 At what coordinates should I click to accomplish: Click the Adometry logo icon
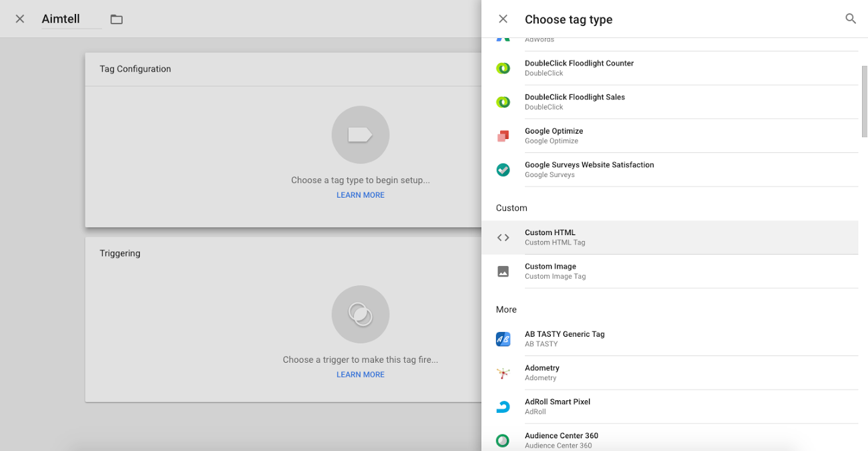pyautogui.click(x=503, y=373)
